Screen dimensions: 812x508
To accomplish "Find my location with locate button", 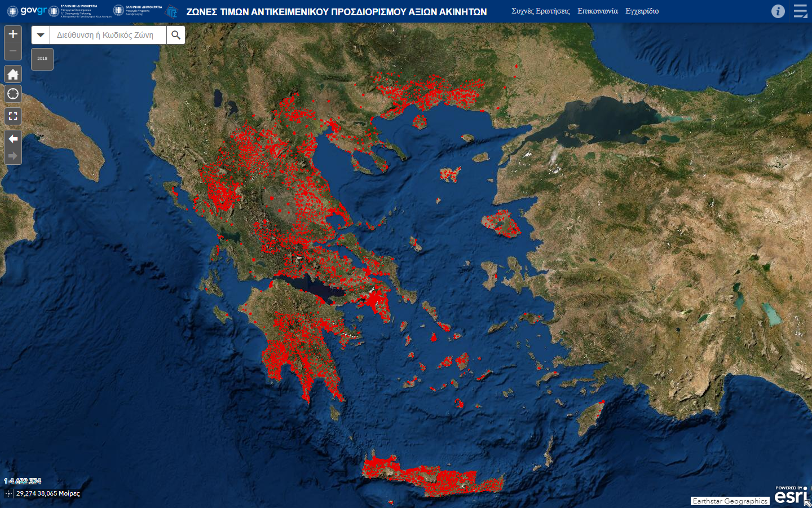I will coord(13,94).
